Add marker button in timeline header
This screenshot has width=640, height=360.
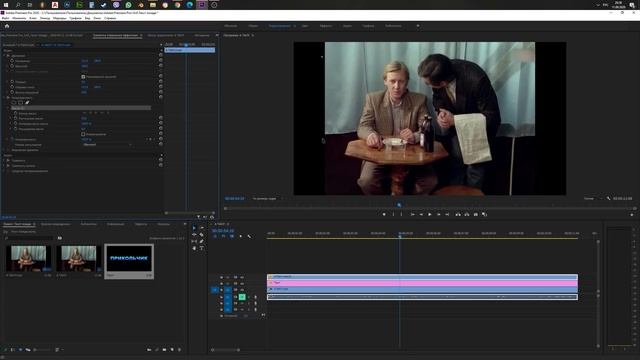(x=240, y=236)
